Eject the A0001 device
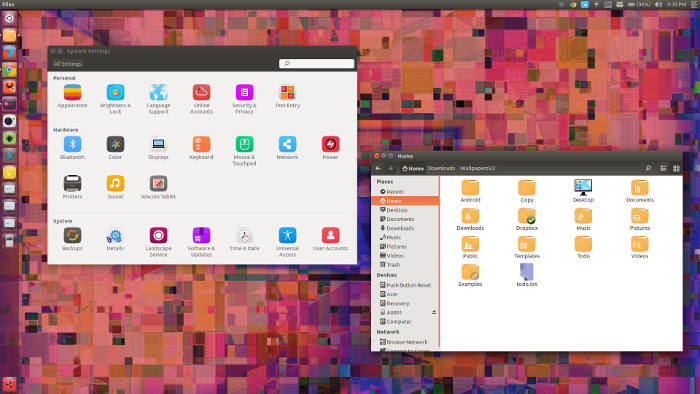Screen dimensions: 700x394 (x=434, y=312)
